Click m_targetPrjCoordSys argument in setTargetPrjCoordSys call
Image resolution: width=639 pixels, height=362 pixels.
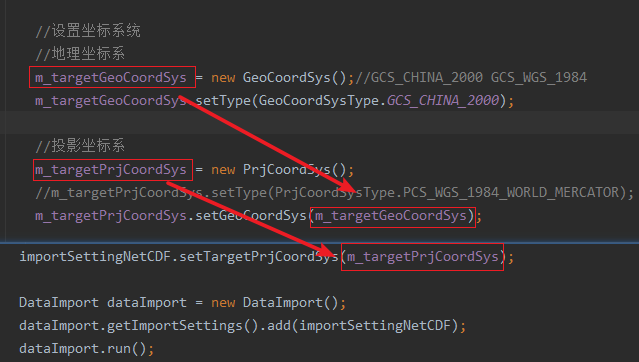point(423,257)
